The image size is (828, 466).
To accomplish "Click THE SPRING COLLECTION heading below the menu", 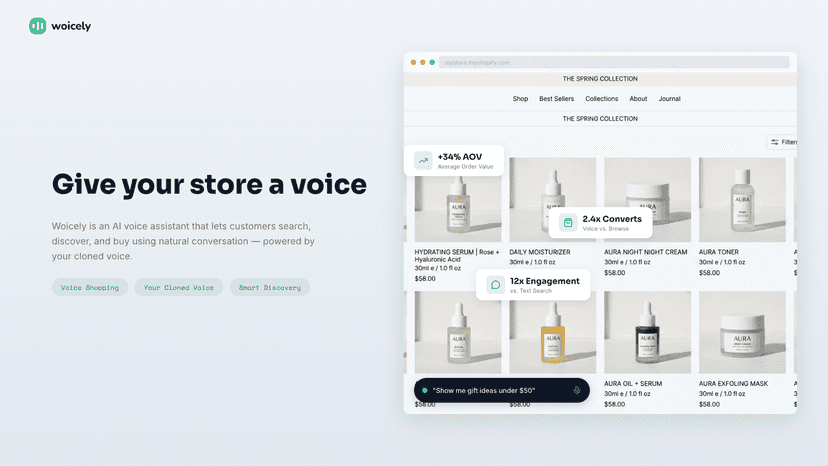I will coord(600,119).
